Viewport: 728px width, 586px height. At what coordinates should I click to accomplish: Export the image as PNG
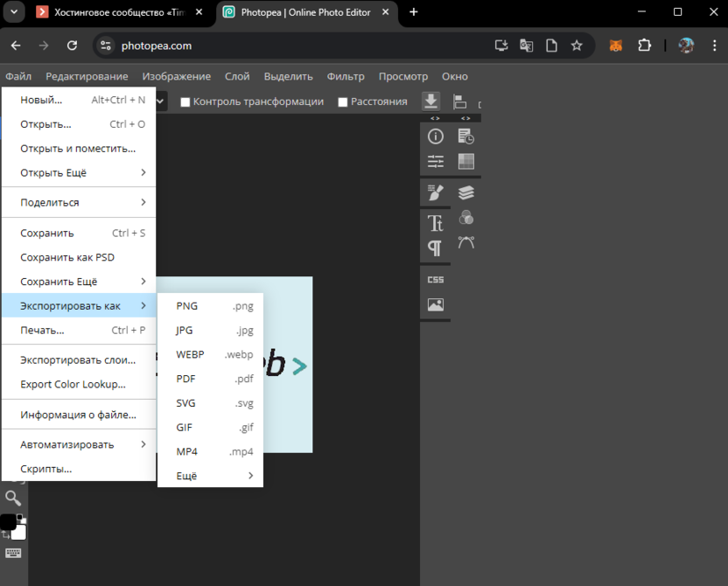tap(210, 306)
